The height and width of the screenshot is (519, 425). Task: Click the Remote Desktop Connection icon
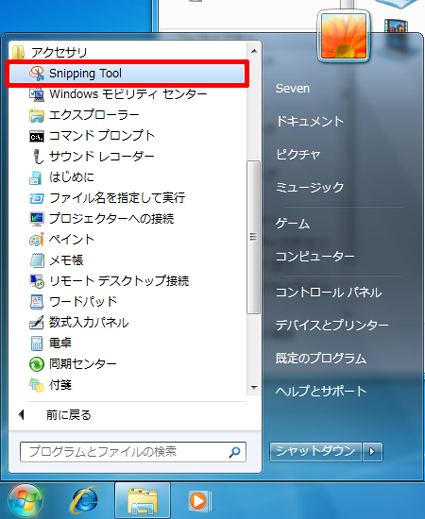click(37, 281)
